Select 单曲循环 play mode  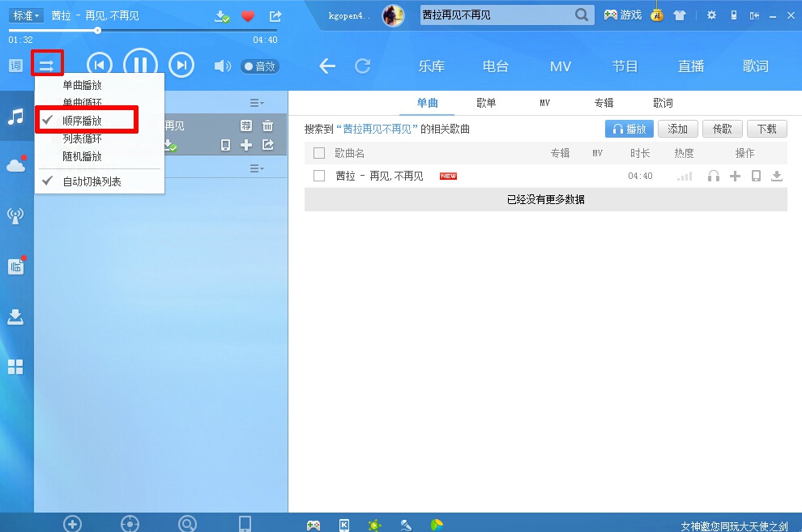pos(82,102)
